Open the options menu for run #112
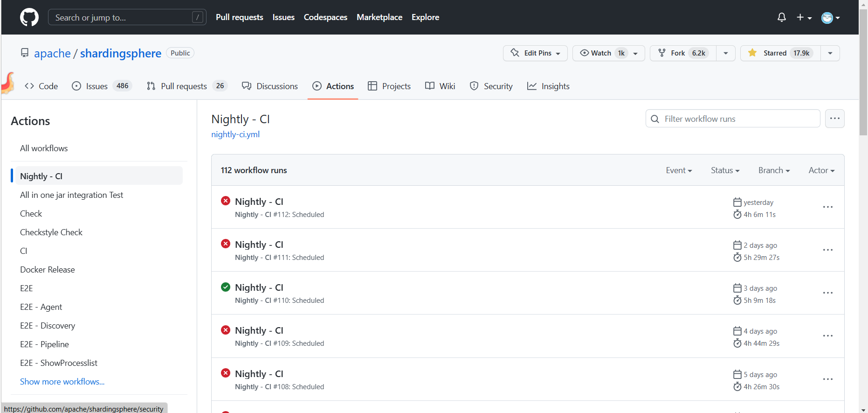This screenshot has height=413, width=868. [828, 207]
